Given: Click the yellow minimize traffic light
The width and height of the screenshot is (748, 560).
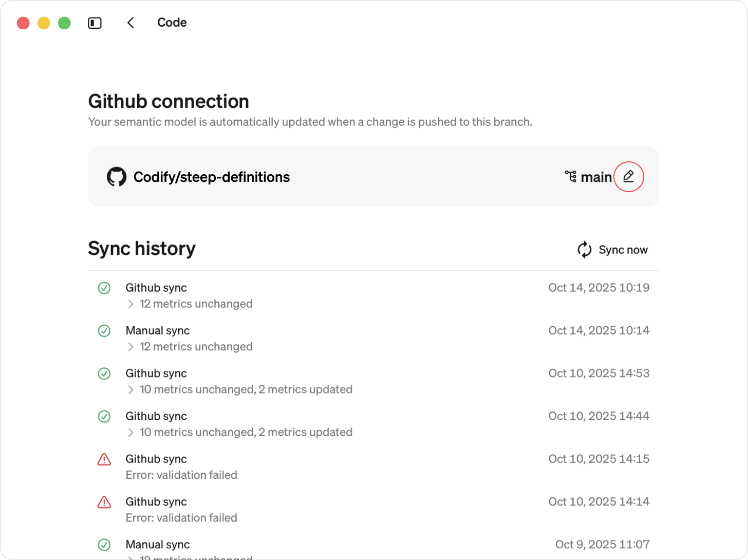Looking at the screenshot, I should [44, 23].
